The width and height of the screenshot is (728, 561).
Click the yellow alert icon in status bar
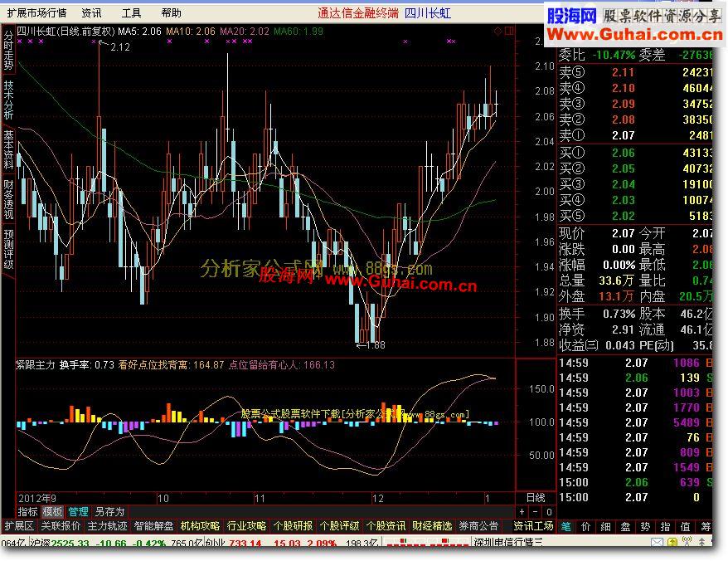coord(672,543)
